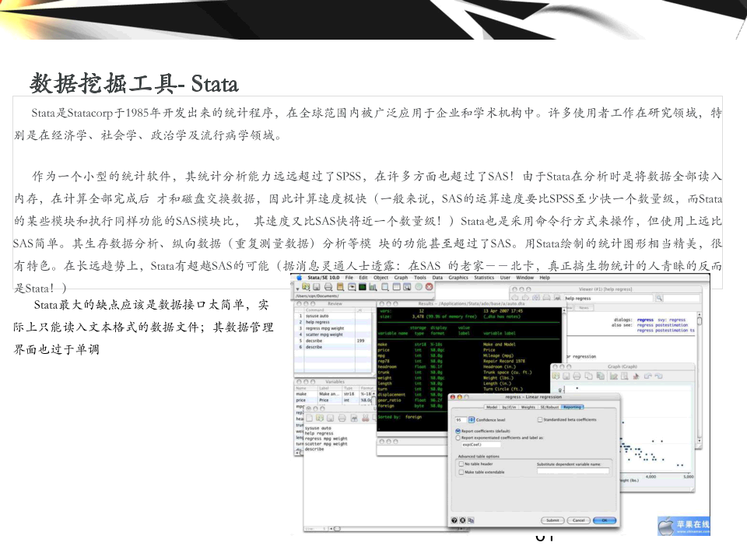Open the Window menu
This screenshot has width=747, height=560.
[x=525, y=278]
